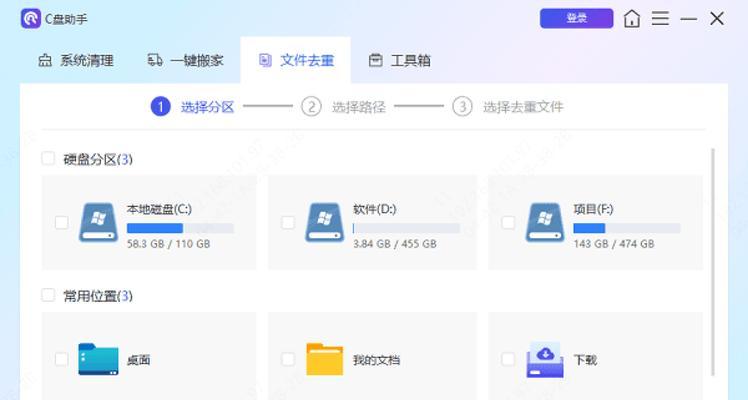Click the step 2 circle icon

click(311, 107)
